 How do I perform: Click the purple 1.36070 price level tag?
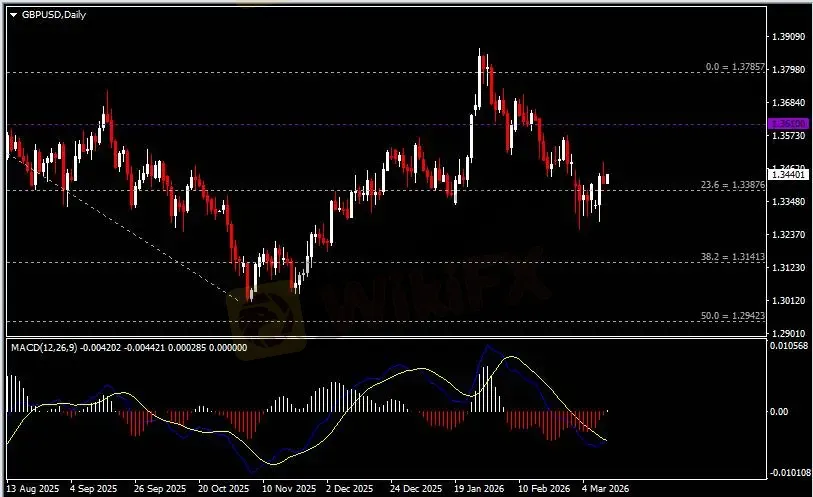(786, 123)
